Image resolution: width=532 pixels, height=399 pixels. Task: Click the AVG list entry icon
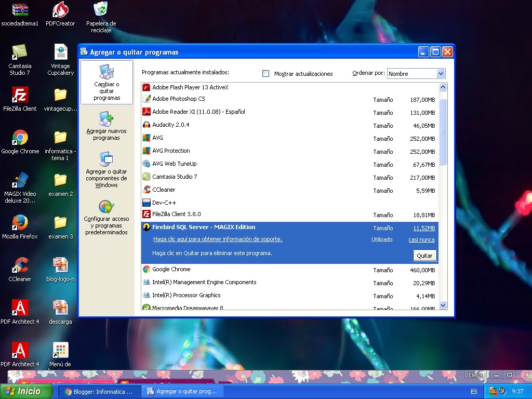[146, 138]
